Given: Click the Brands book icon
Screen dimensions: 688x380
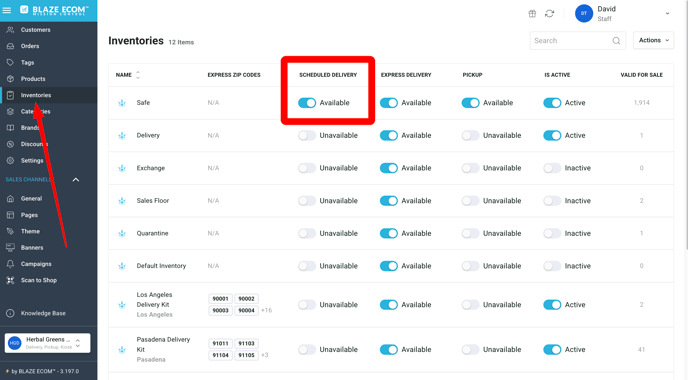Looking at the screenshot, I should click(11, 128).
